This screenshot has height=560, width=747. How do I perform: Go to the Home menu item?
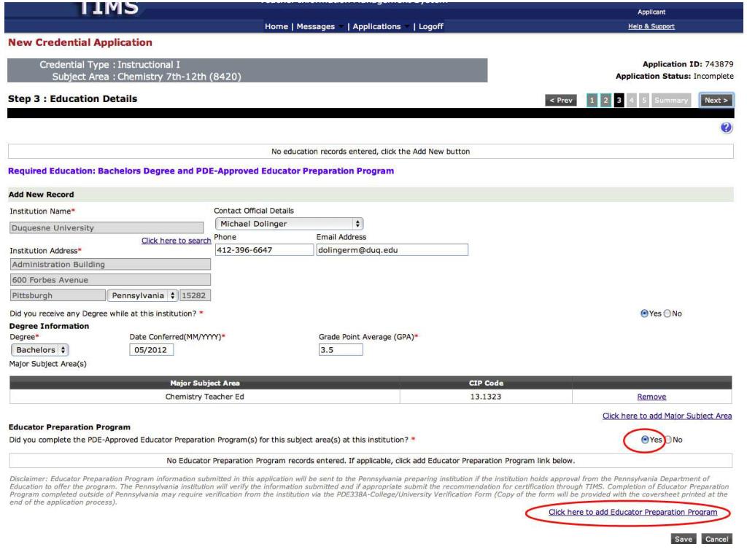pyautogui.click(x=276, y=27)
